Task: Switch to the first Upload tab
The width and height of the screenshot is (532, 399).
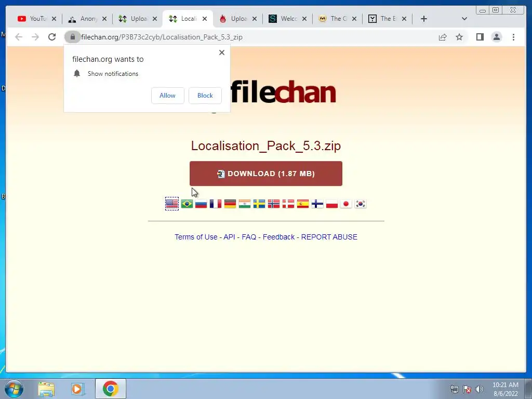Action: (132, 19)
